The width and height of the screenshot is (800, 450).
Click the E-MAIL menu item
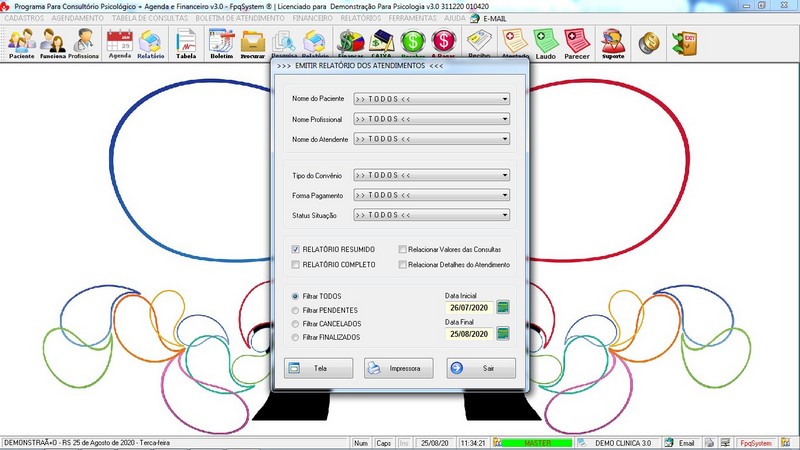489,18
